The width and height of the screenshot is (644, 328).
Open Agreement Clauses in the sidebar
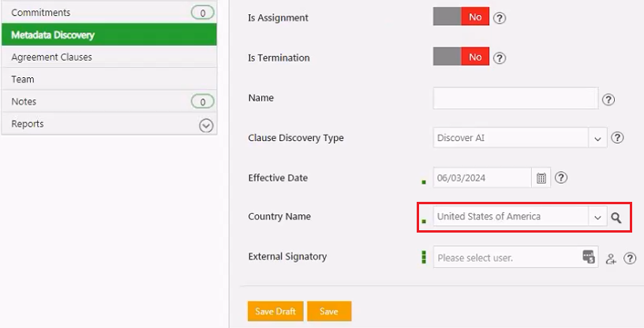(x=52, y=58)
